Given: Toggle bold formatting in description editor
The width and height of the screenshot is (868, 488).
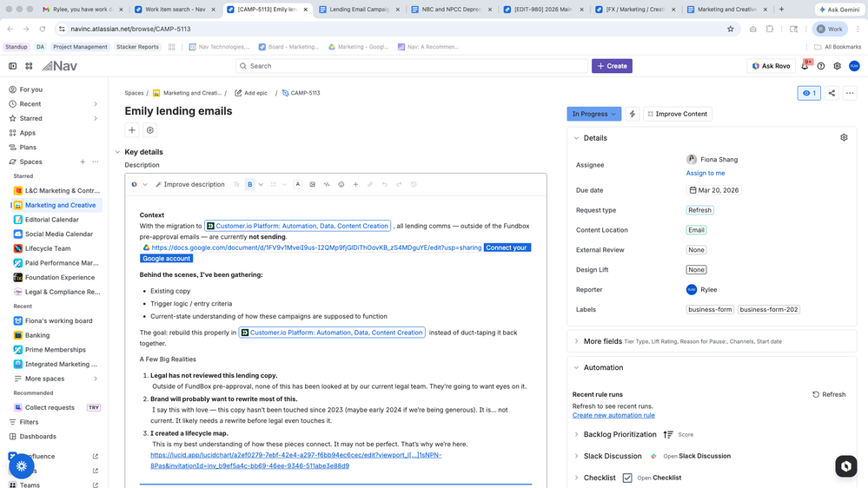Looking at the screenshot, I should point(249,184).
